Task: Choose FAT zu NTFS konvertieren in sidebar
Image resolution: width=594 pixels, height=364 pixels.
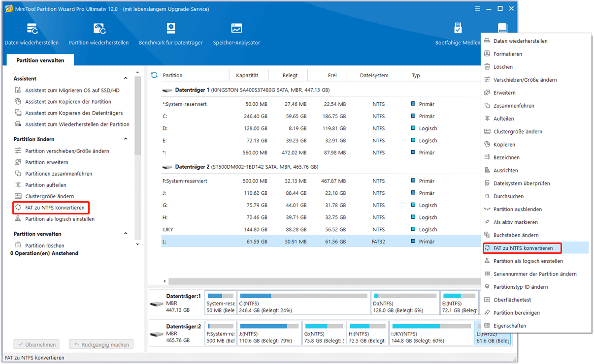Action: click(50, 208)
